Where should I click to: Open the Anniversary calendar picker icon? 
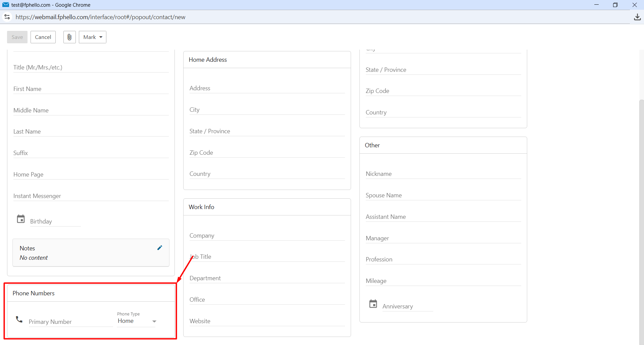tap(373, 304)
